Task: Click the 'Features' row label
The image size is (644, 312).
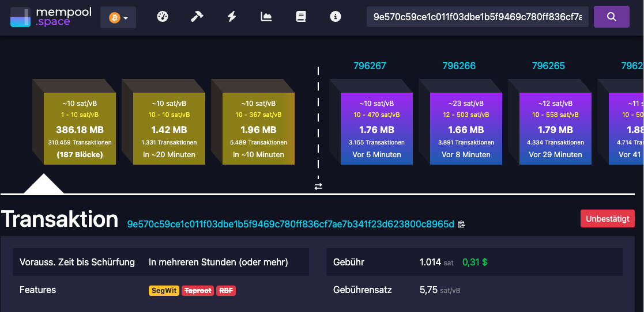Action: click(x=38, y=290)
